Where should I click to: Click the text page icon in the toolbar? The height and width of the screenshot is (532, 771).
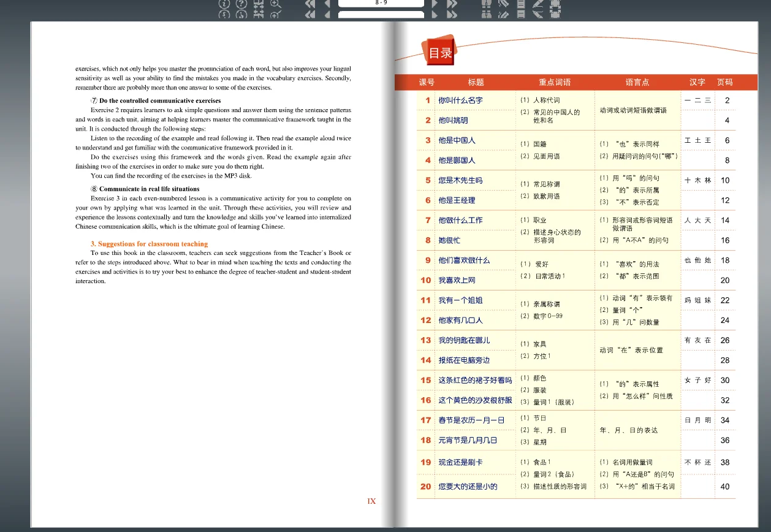point(522,4)
